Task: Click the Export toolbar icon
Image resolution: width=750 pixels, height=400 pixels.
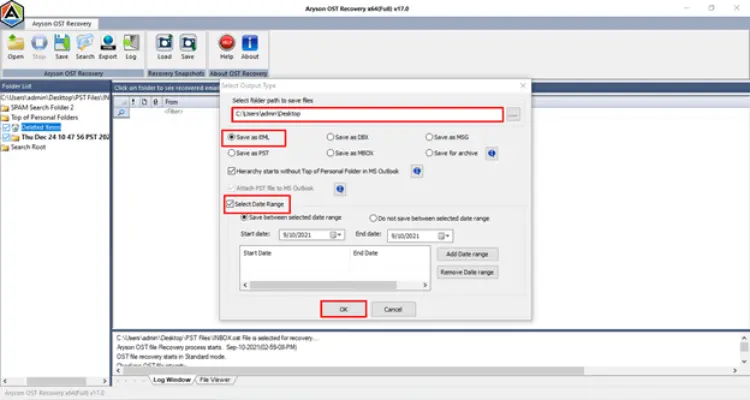Action: coord(108,47)
